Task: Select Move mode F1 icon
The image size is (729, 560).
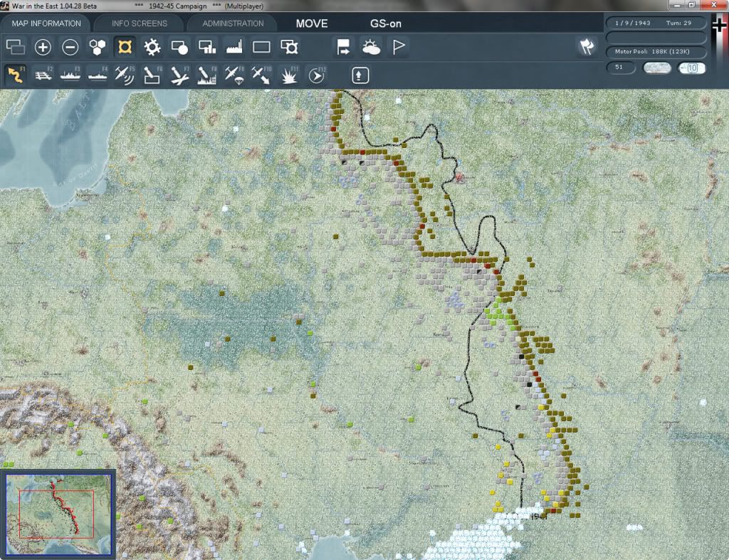Action: click(16, 75)
